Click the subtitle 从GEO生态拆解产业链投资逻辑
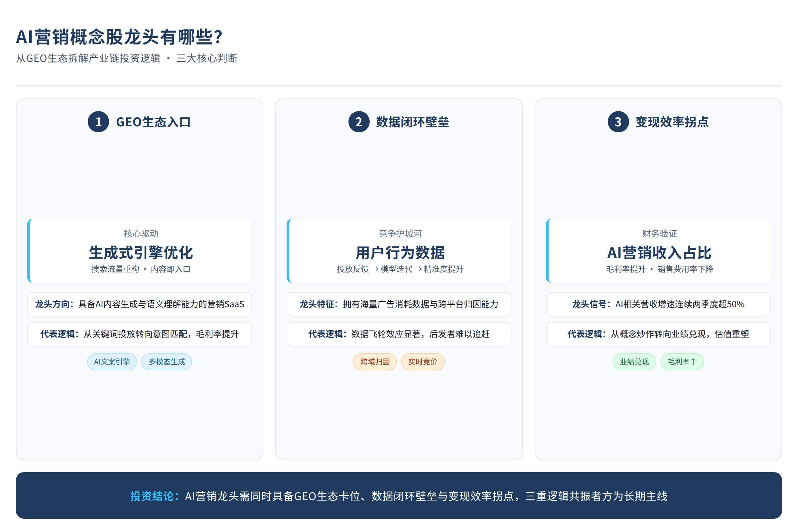 [88, 59]
